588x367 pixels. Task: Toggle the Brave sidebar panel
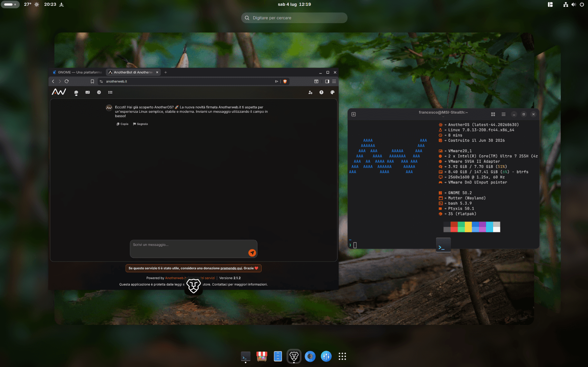coord(327,81)
